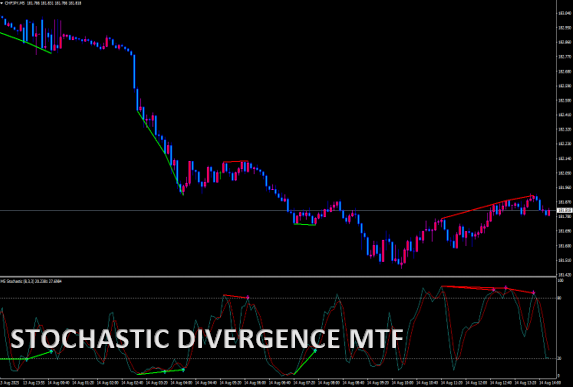Select the short red divergence line above the 05:20 candles
The width and height of the screenshot is (573, 387).
[236, 161]
